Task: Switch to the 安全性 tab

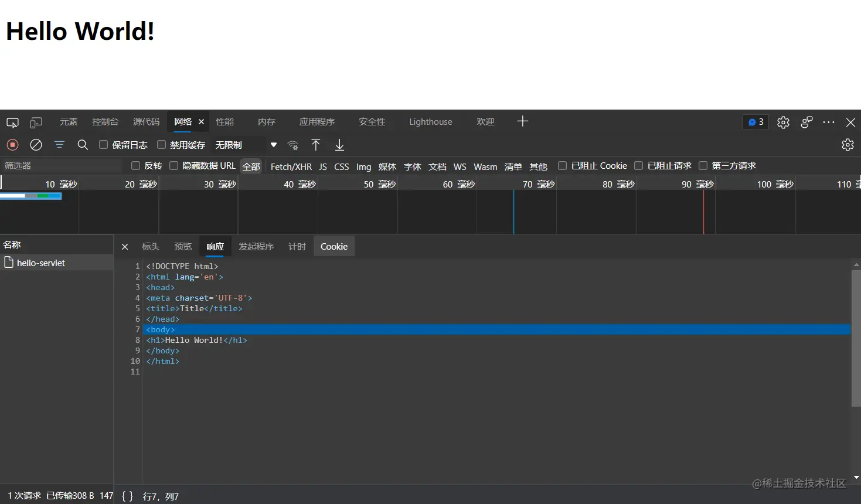Action: tap(372, 122)
